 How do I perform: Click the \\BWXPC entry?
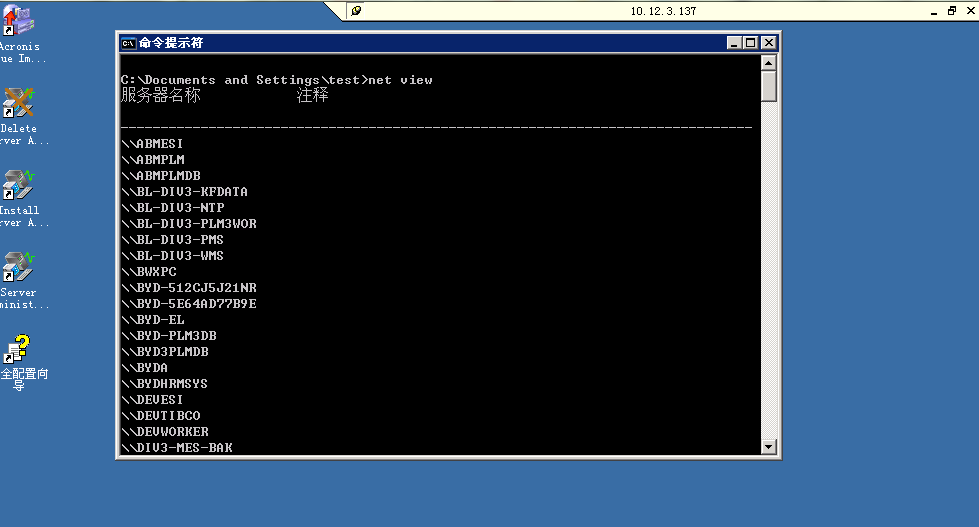149,272
